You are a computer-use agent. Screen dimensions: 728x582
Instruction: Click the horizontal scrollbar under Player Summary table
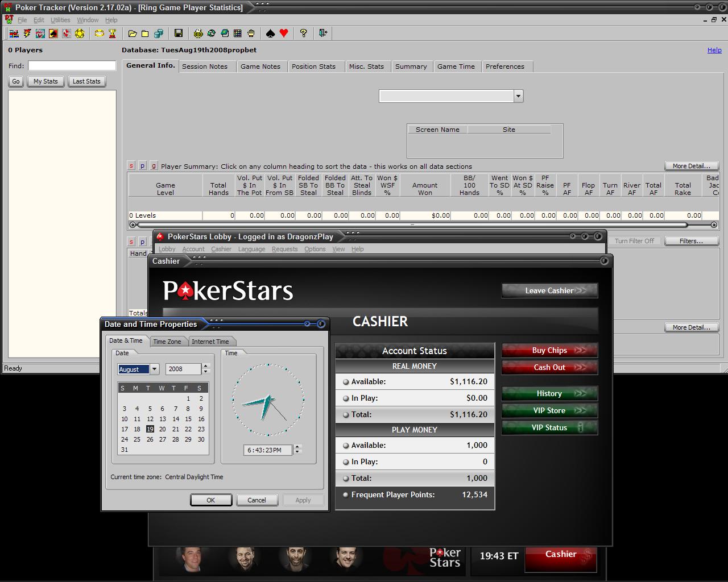click(423, 225)
